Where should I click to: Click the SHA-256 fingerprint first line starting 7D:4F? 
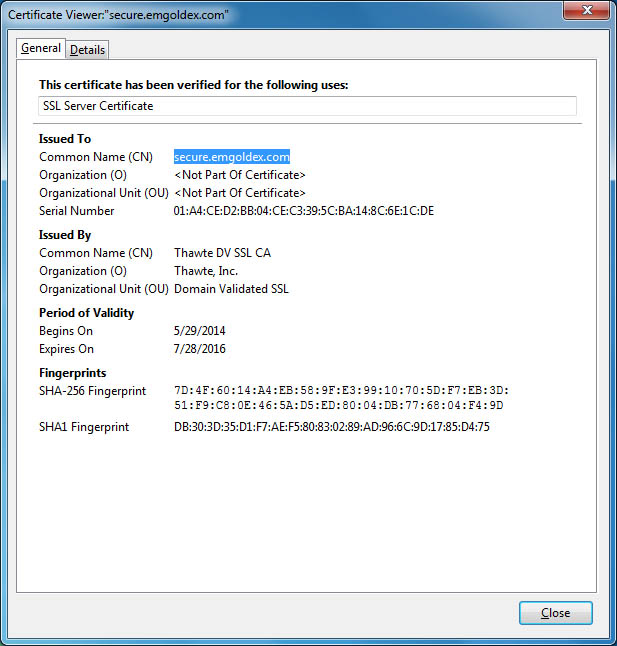click(x=341, y=390)
